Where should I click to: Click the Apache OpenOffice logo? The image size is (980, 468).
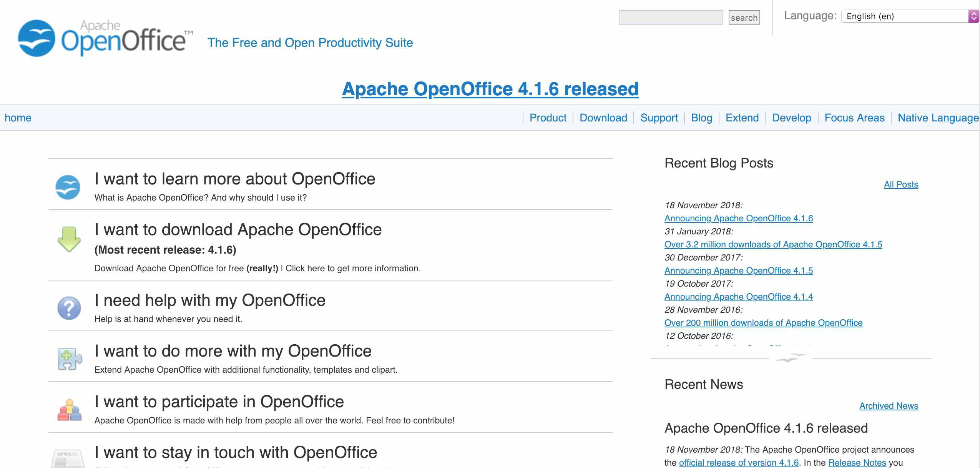click(x=106, y=38)
